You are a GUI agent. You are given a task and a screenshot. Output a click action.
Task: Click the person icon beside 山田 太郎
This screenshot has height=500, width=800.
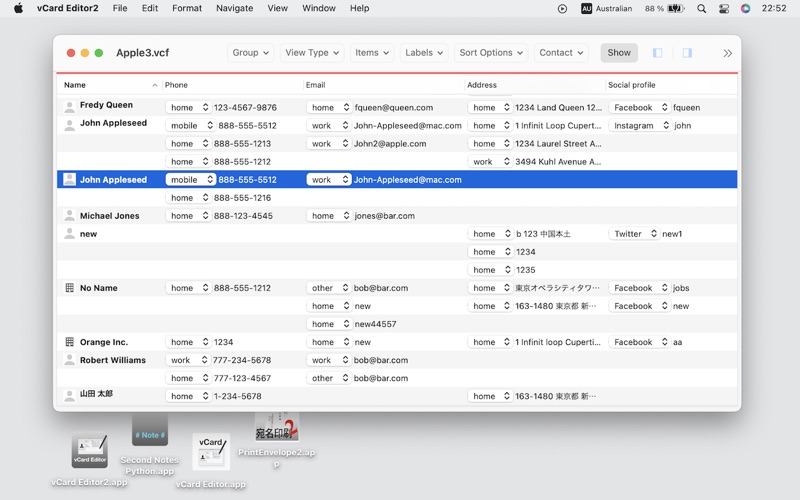(x=69, y=395)
